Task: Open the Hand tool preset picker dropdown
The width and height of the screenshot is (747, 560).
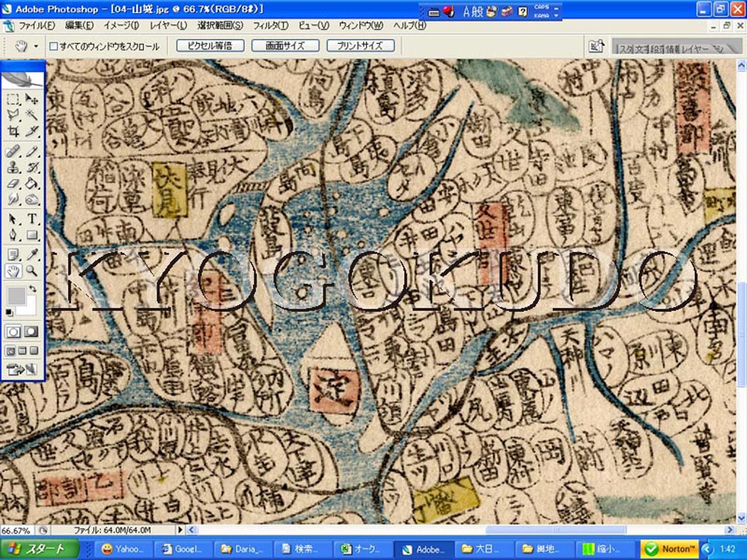Action: point(36,46)
